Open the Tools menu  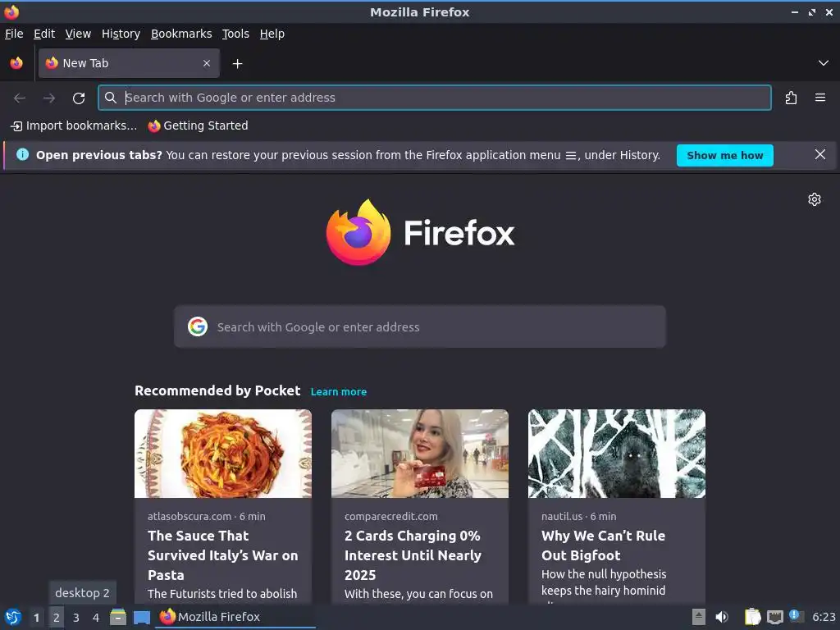click(235, 34)
